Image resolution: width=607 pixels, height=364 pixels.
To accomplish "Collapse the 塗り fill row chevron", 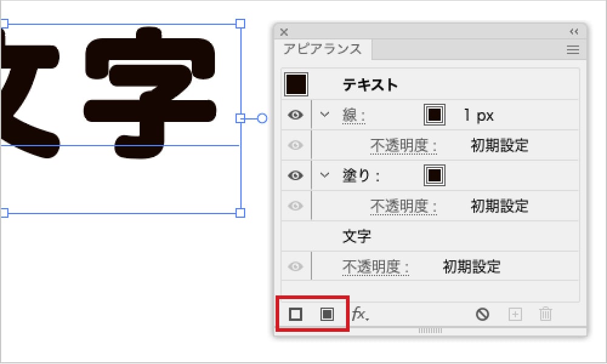I will click(325, 175).
